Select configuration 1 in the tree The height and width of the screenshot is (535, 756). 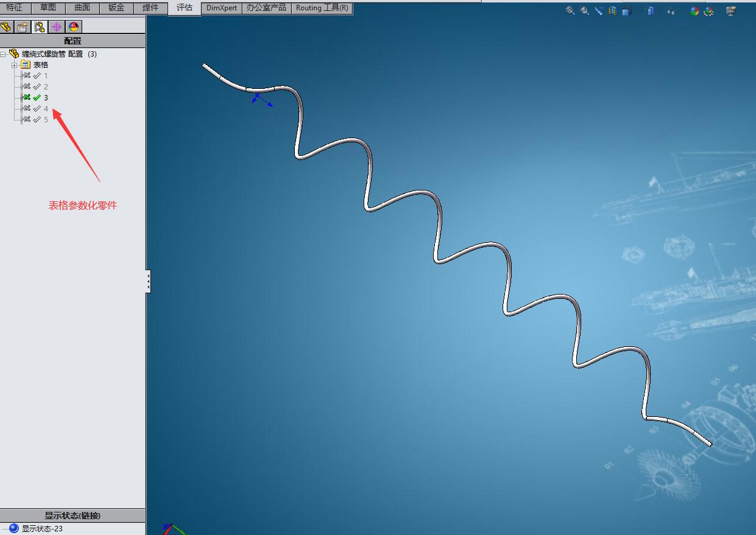pos(46,75)
